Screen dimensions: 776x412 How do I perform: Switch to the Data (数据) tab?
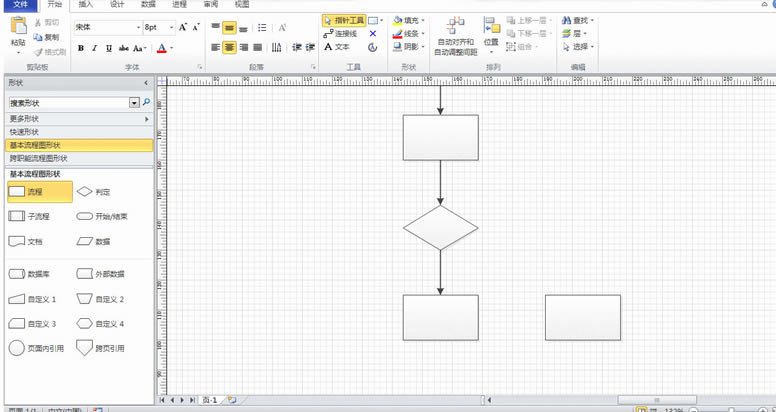(x=148, y=5)
